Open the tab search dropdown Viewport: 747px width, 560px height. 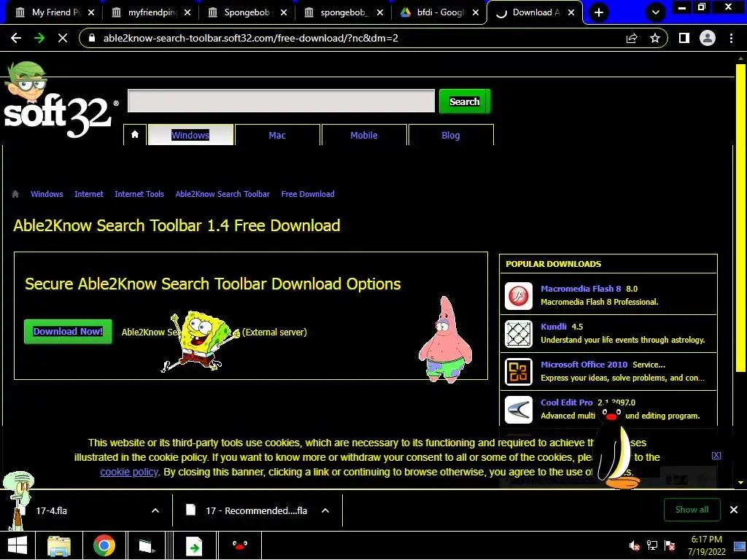tap(656, 12)
